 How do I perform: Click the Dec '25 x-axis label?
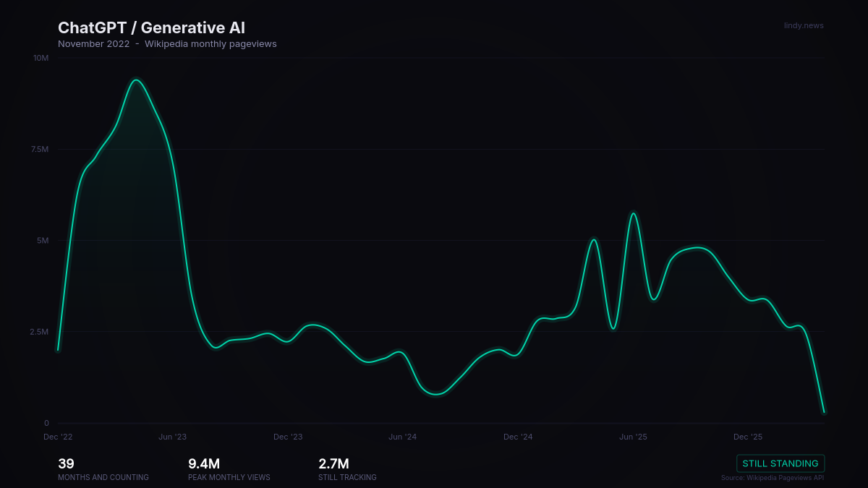click(x=748, y=437)
